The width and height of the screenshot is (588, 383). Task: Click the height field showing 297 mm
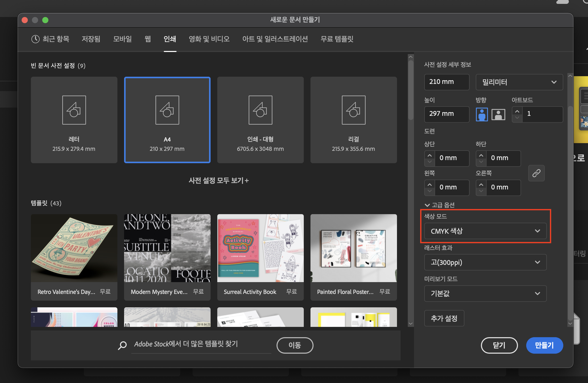coord(447,114)
